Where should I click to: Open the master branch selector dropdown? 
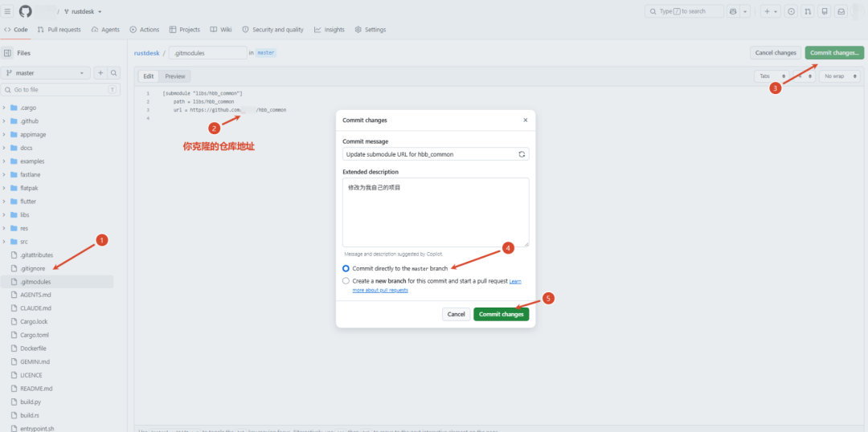(x=45, y=73)
